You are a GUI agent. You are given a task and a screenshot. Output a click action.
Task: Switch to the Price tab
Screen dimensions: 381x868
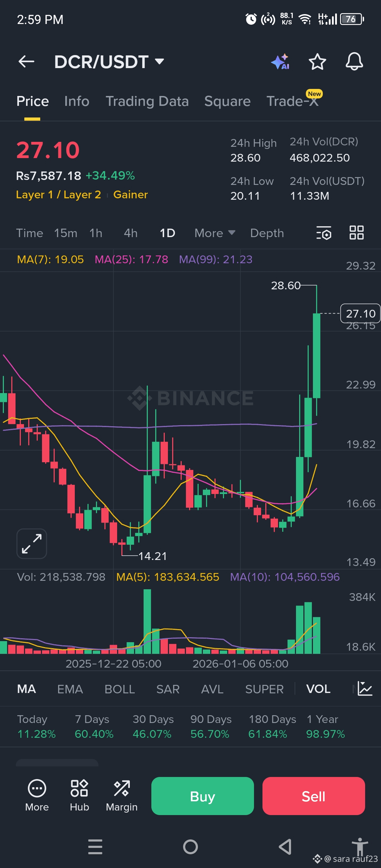click(x=32, y=102)
